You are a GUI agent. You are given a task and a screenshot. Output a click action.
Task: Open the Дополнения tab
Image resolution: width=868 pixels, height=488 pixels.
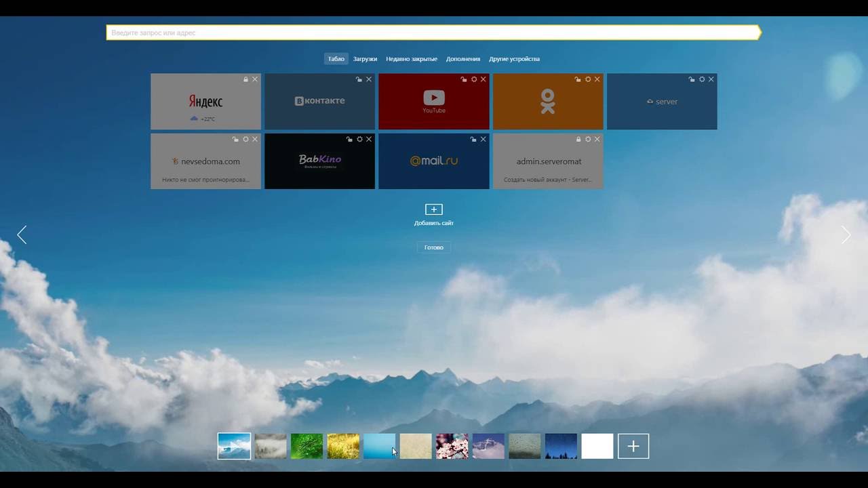coord(463,59)
